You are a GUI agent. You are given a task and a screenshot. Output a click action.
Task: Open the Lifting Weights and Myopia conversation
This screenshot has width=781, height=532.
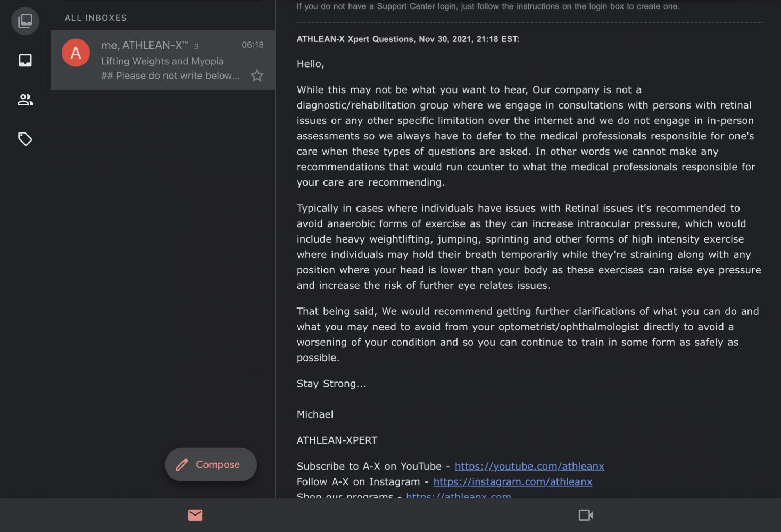pyautogui.click(x=163, y=60)
